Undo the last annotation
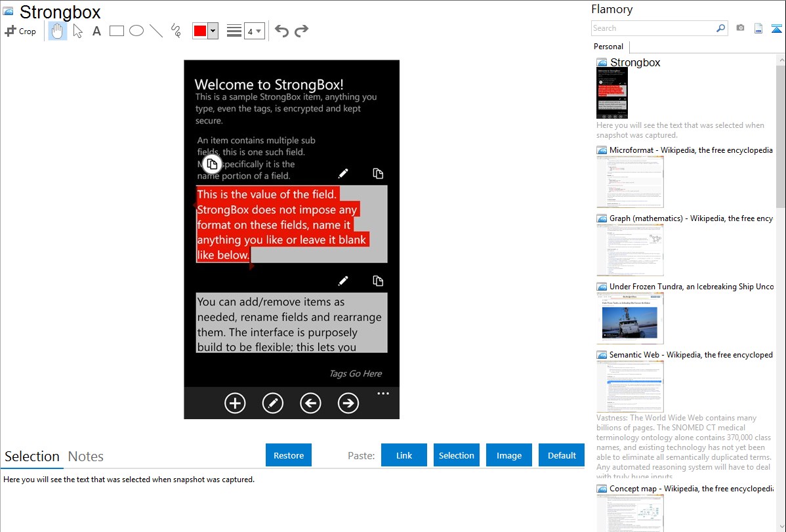 pyautogui.click(x=281, y=31)
